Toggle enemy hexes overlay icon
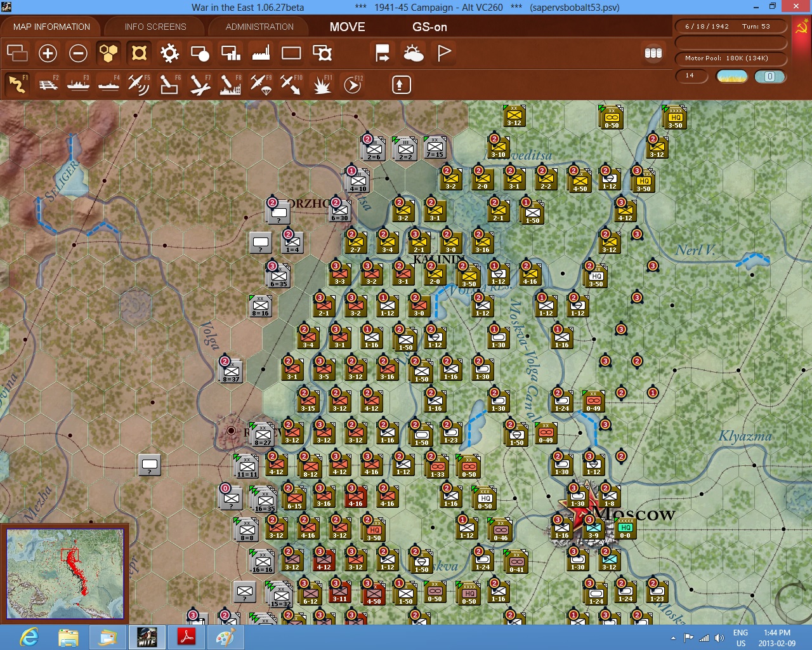Screen dimensions: 812x650 click(x=139, y=53)
